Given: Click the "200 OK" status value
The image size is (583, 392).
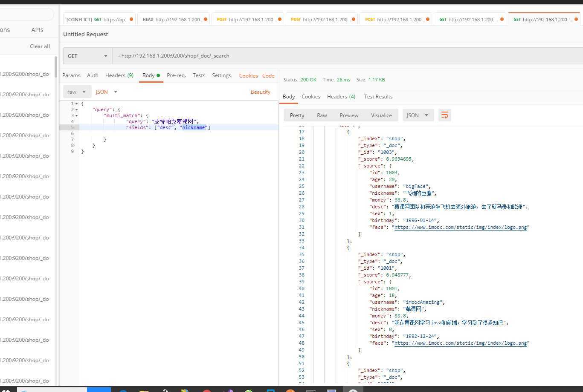Looking at the screenshot, I should point(308,80).
